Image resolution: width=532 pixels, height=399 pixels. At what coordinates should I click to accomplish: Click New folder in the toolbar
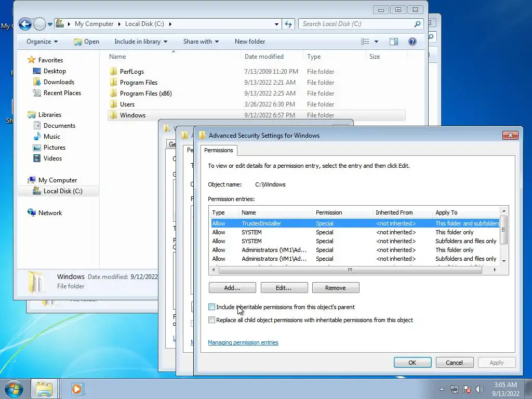pos(250,42)
